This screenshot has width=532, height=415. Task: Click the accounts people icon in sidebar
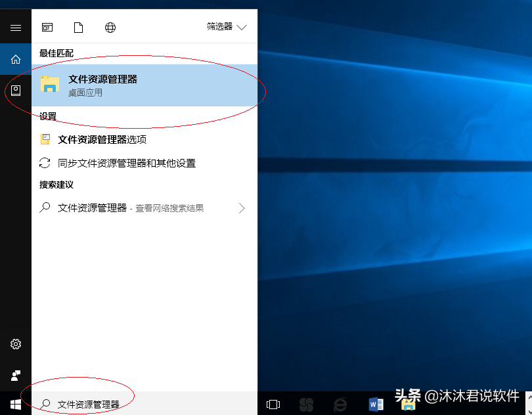(x=15, y=375)
